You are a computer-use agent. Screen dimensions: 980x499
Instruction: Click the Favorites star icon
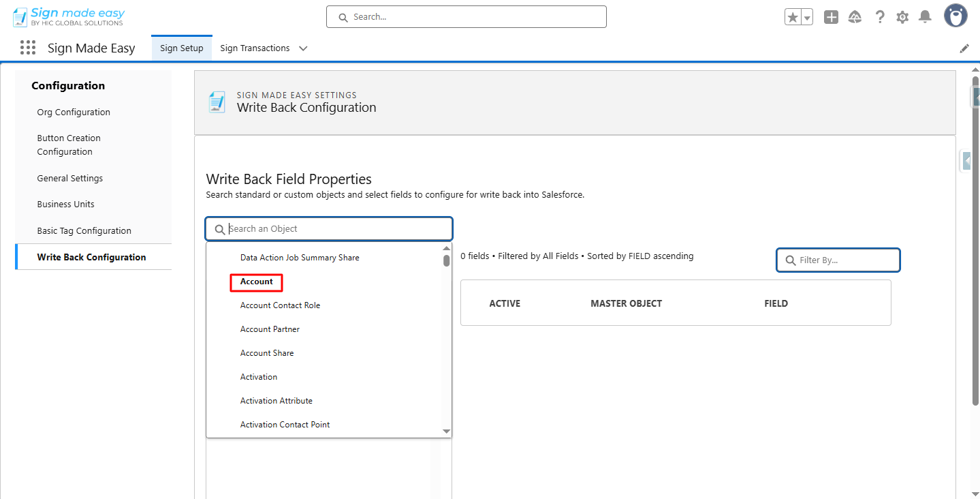click(x=793, y=18)
